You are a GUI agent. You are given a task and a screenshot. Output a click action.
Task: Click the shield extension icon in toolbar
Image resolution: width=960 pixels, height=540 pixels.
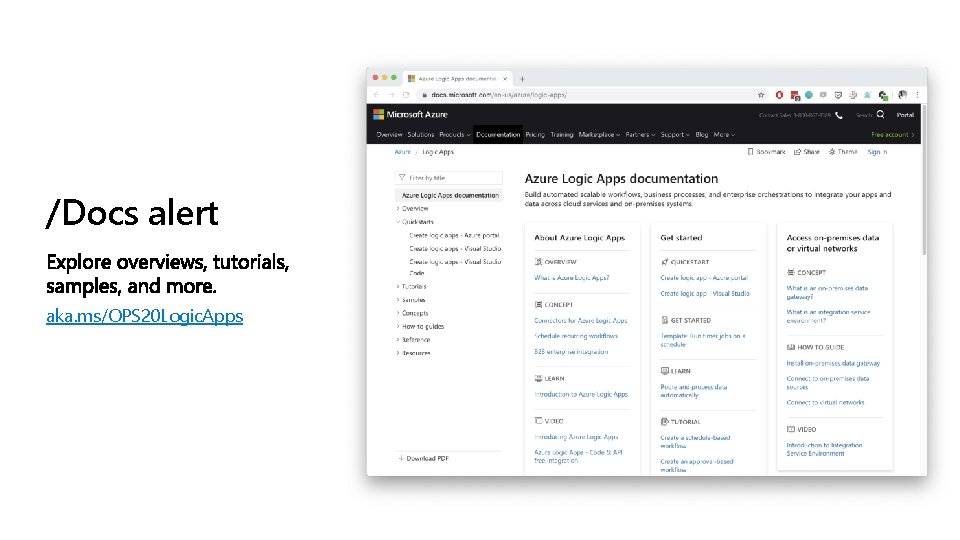[838, 95]
